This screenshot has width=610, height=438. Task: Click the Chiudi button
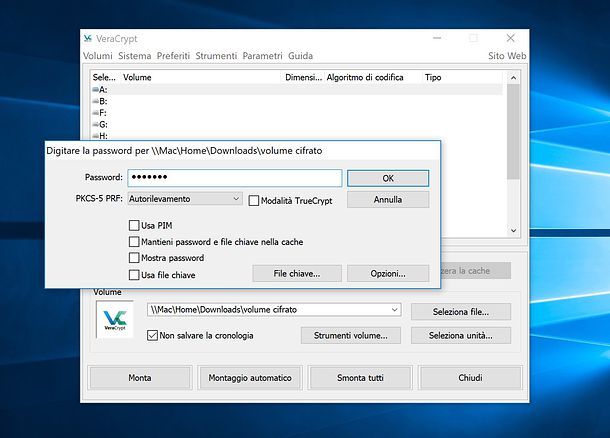pyautogui.click(x=470, y=378)
